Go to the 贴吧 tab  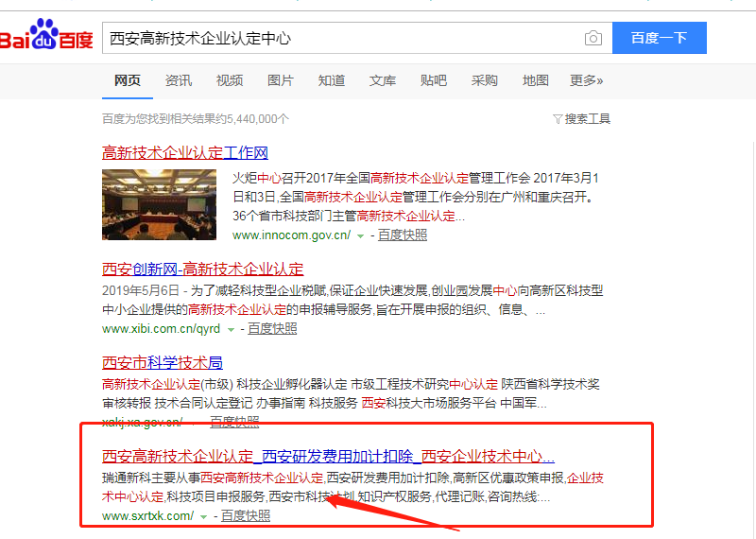433,80
